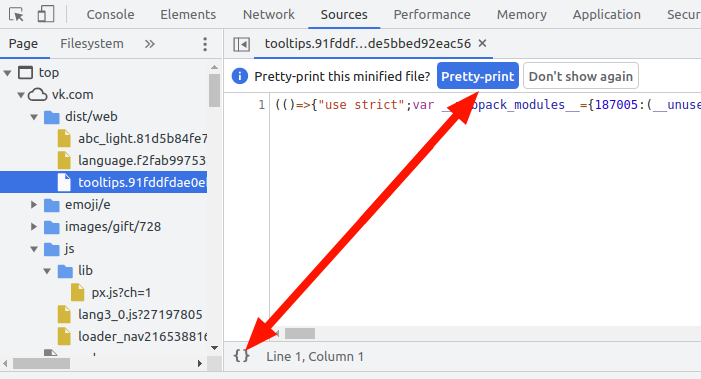
Task: Click the blue info icon in banner
Action: tap(240, 76)
